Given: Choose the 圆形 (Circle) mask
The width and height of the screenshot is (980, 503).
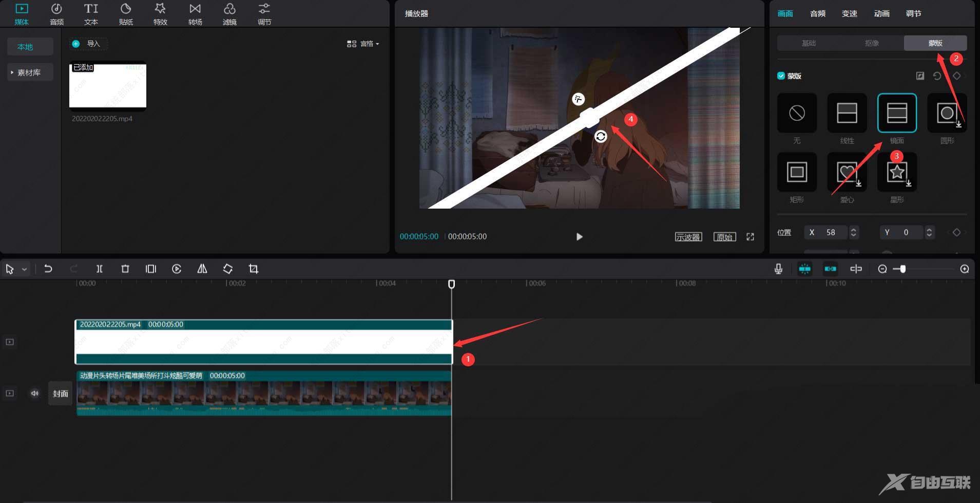Looking at the screenshot, I should pos(947,113).
